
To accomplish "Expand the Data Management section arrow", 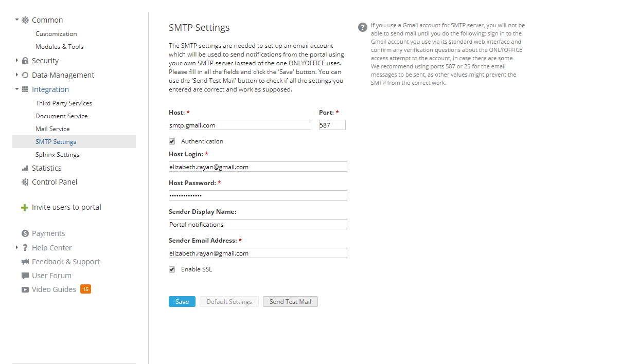I will (17, 75).
